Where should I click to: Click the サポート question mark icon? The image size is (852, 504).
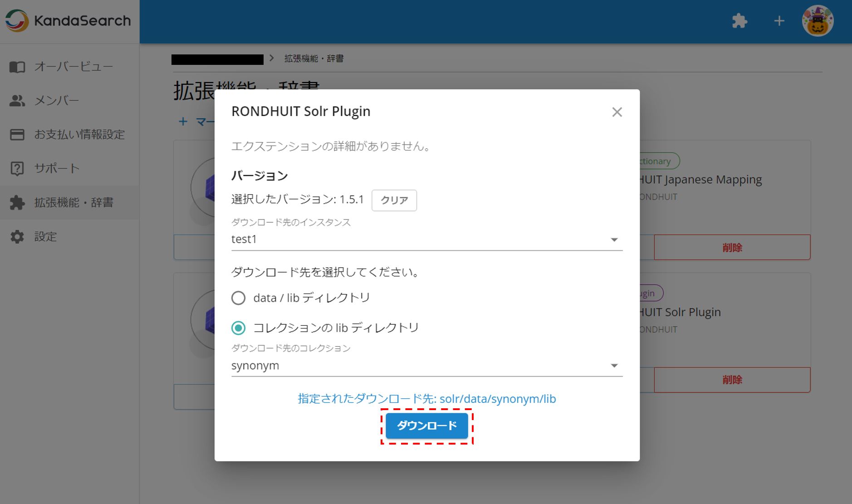(17, 169)
